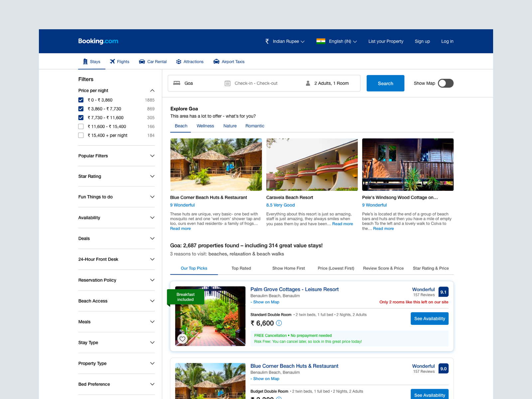Check the ₹ 11,600 - ₹ 15,400 price filter
This screenshot has width=532, height=399.
(x=81, y=126)
